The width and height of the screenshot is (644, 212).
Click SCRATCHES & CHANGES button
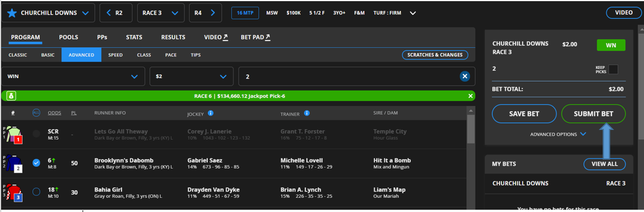(435, 55)
